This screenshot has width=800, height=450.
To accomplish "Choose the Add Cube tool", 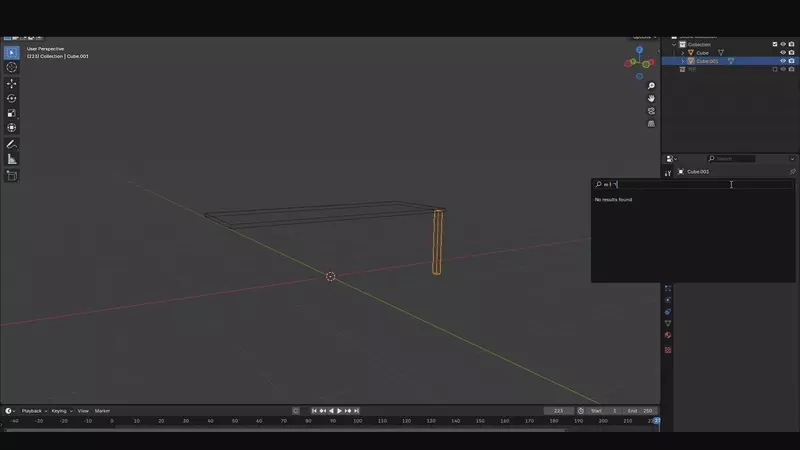I will [12, 176].
